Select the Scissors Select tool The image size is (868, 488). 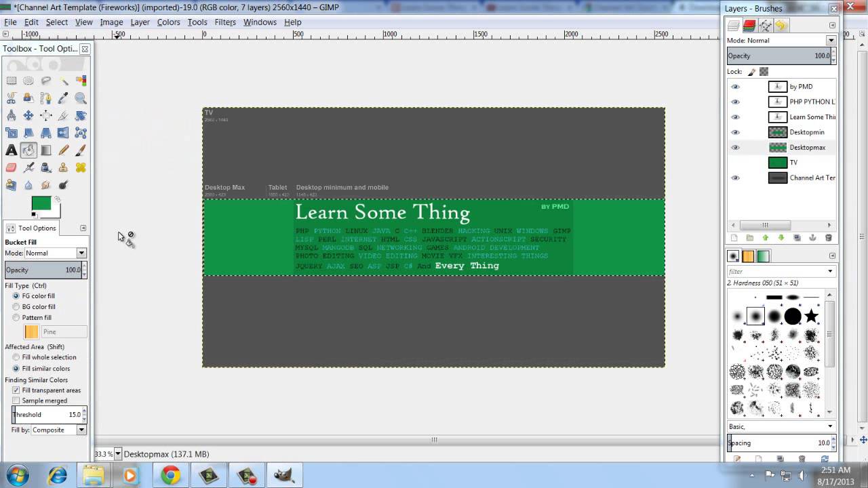pyautogui.click(x=12, y=98)
